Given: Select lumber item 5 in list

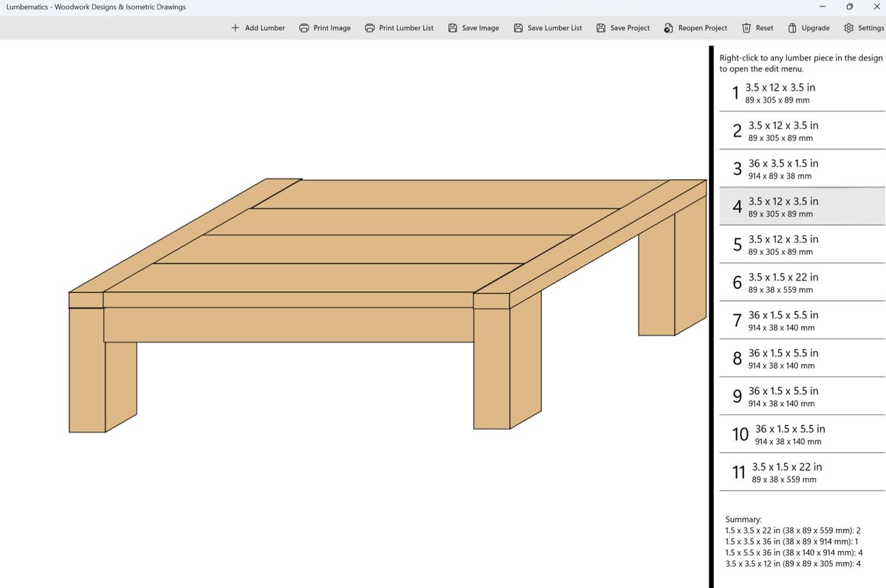Looking at the screenshot, I should (x=802, y=245).
